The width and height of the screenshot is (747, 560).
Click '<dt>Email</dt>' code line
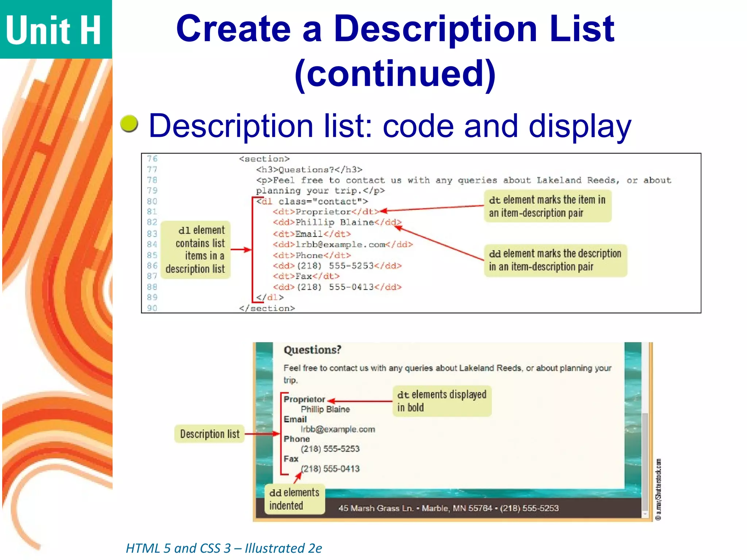(x=312, y=234)
